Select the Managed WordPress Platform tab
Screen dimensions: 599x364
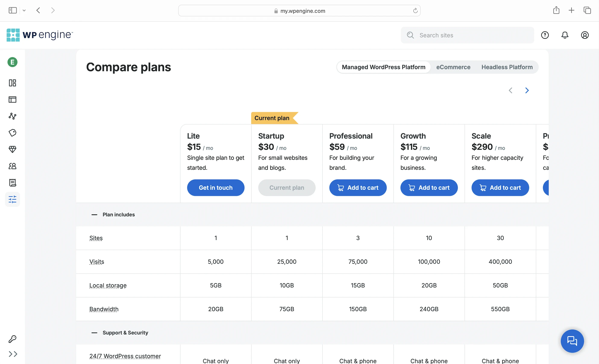click(383, 67)
